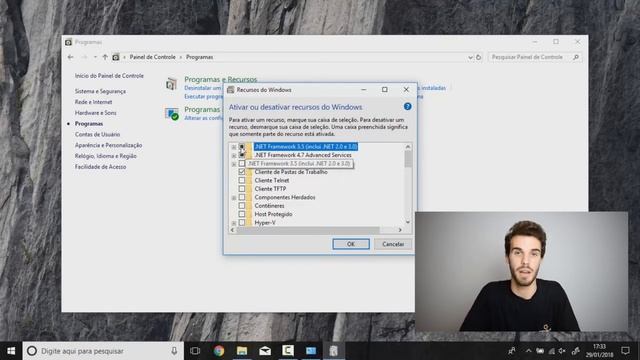Launch Google Chrome from the taskbar
640x360 pixels.
click(x=219, y=351)
